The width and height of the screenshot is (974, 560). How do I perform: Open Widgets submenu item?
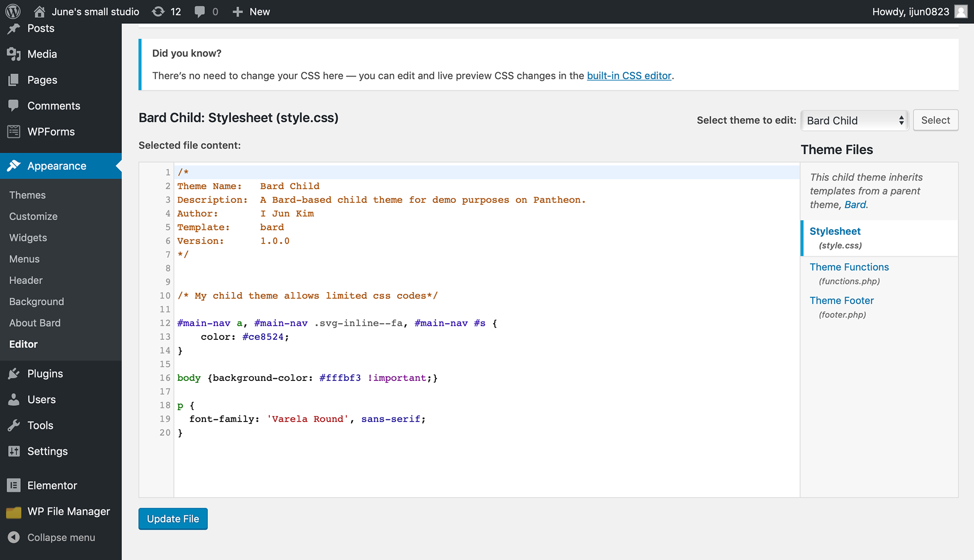[28, 237]
